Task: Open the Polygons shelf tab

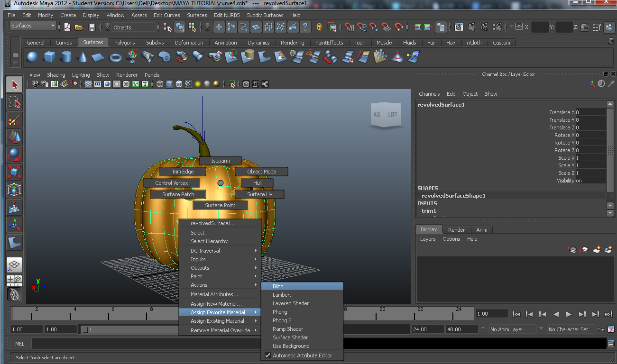Action: 124,43
